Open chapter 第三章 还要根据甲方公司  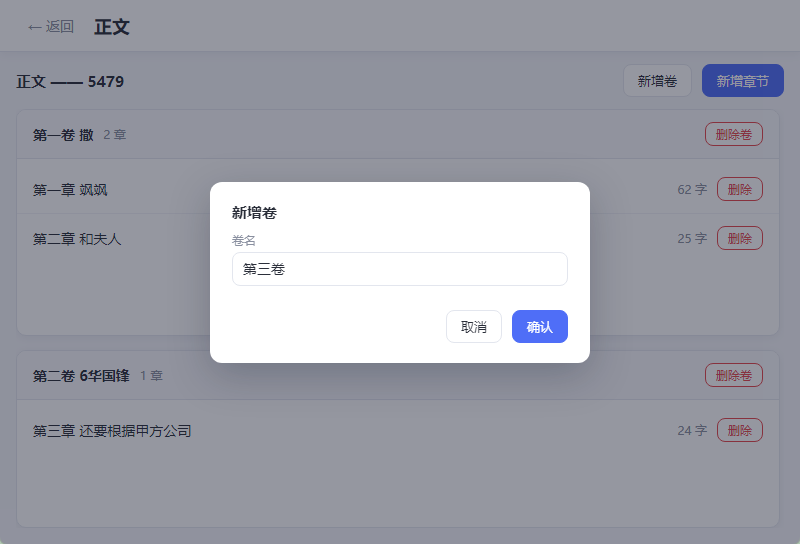[x=112, y=431]
